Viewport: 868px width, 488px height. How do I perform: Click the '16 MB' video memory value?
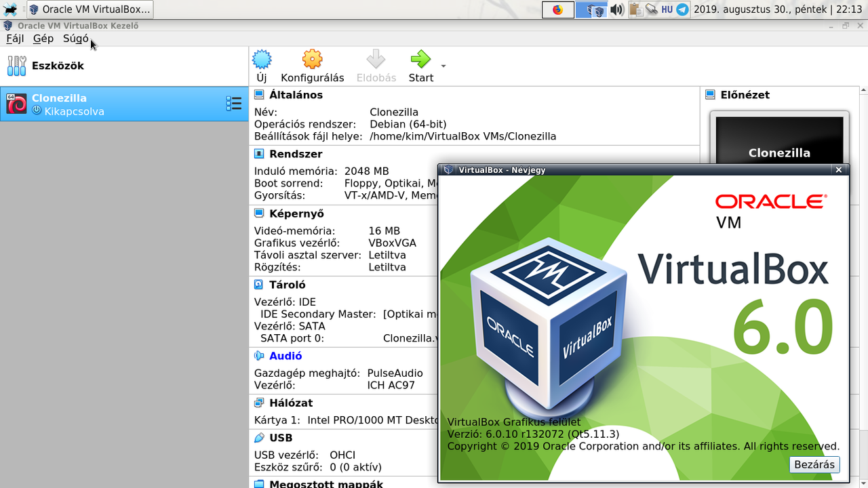(384, 231)
